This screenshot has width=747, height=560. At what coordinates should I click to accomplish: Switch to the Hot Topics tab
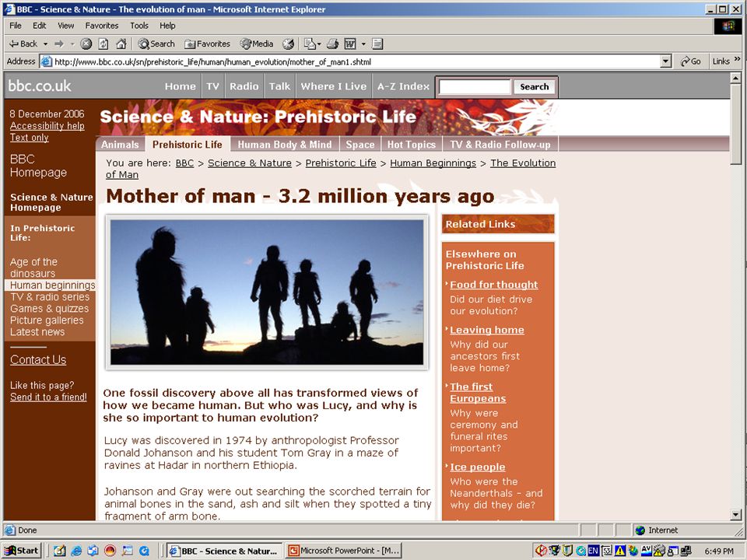412,145
